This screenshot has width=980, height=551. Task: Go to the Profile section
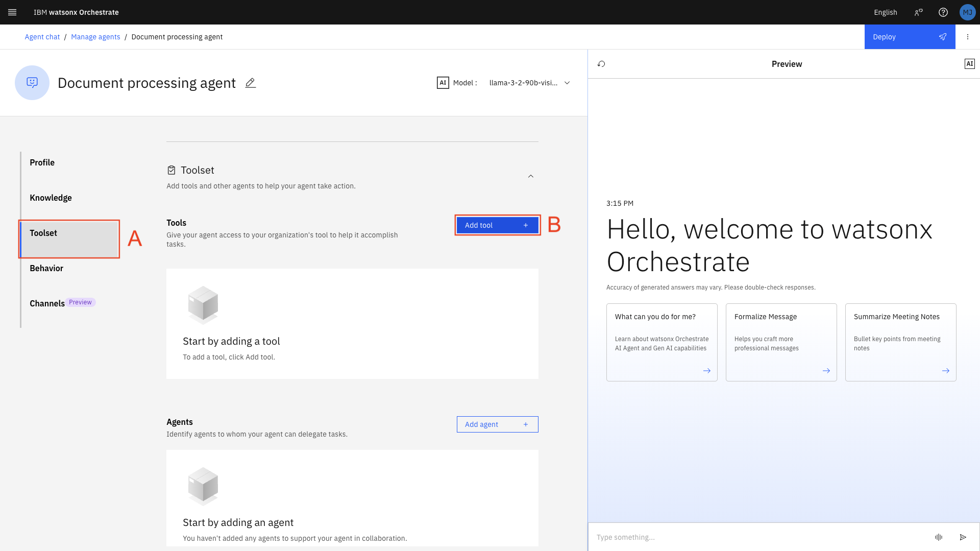click(42, 162)
